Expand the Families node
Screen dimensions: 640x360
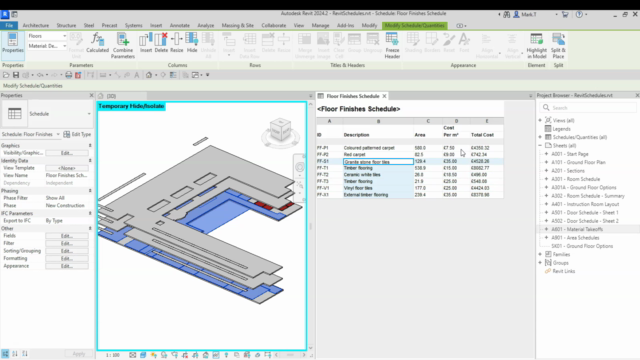tap(540, 254)
